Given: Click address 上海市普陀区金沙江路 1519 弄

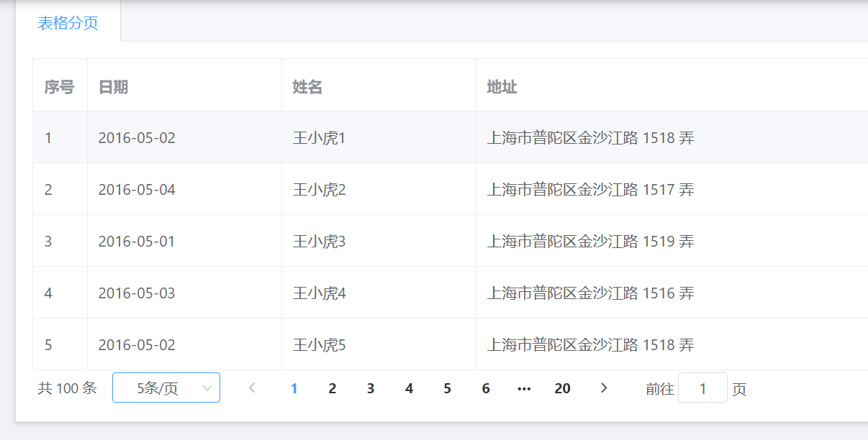Looking at the screenshot, I should 591,241.
